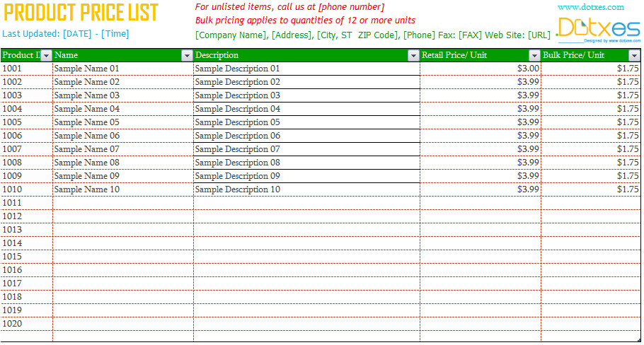Select product ID cell 1020
The width and height of the screenshot is (644, 345).
(x=27, y=324)
